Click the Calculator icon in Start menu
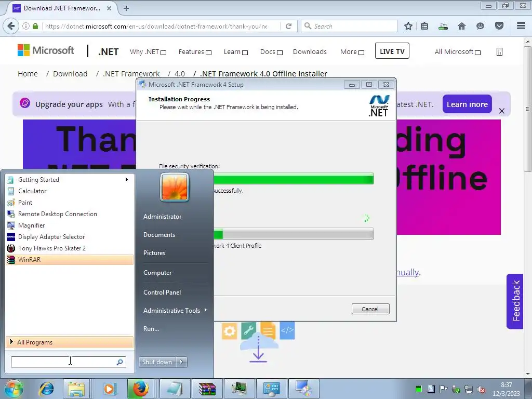The height and width of the screenshot is (399, 532). (x=11, y=191)
